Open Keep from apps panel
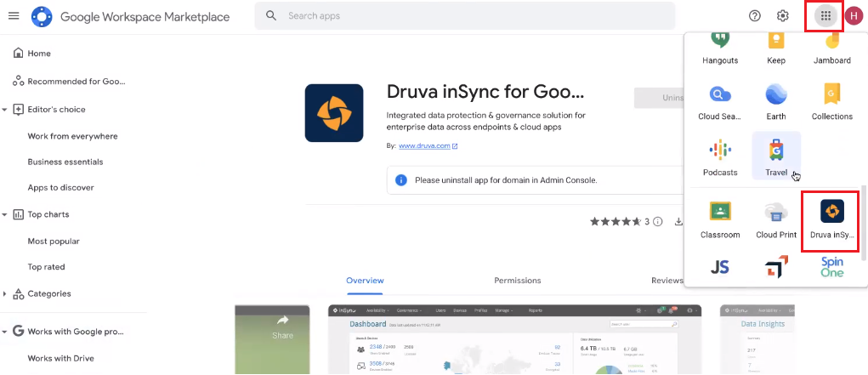This screenshot has width=868, height=375. 775,48
